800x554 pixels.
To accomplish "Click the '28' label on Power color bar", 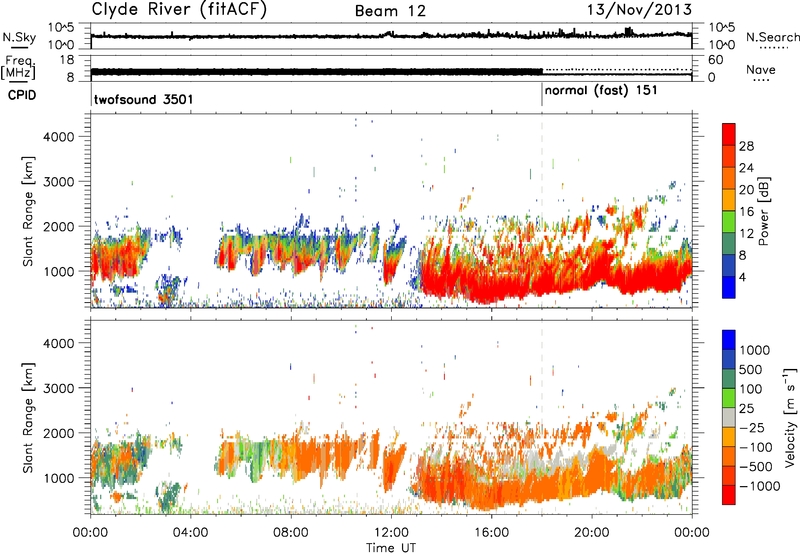I will (x=746, y=146).
